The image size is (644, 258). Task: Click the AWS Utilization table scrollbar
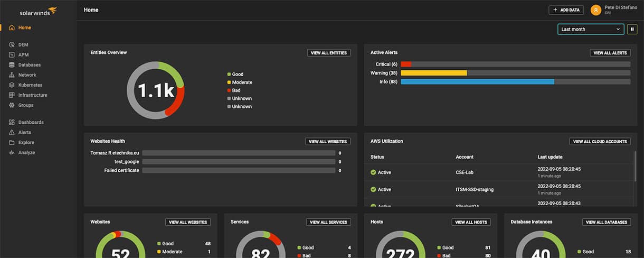pos(635,167)
